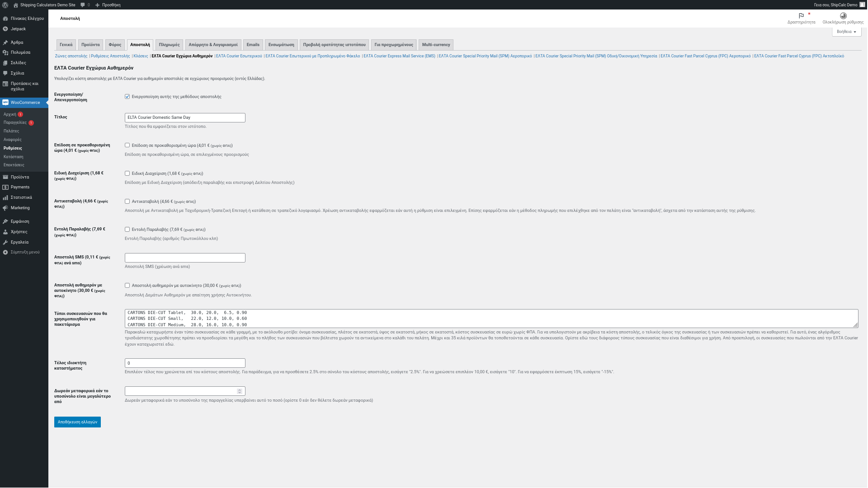Open the Σελίδες pages icon
868x488 pixels.
point(5,63)
